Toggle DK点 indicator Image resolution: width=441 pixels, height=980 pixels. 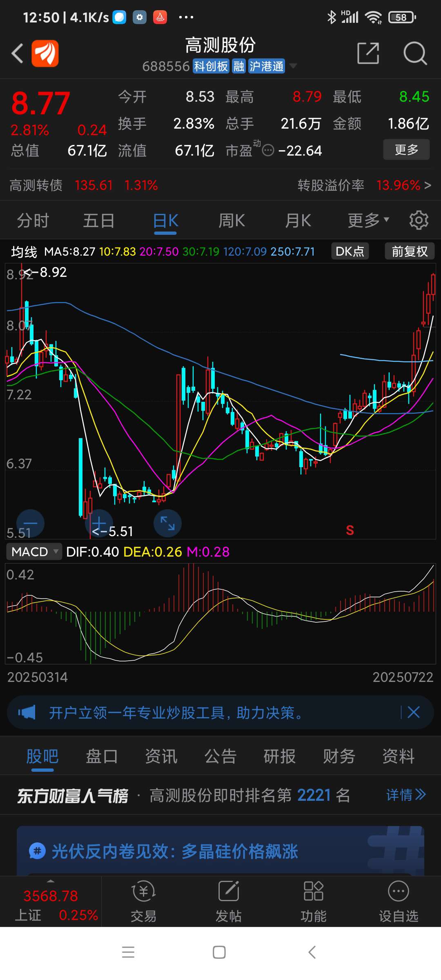[x=350, y=251]
